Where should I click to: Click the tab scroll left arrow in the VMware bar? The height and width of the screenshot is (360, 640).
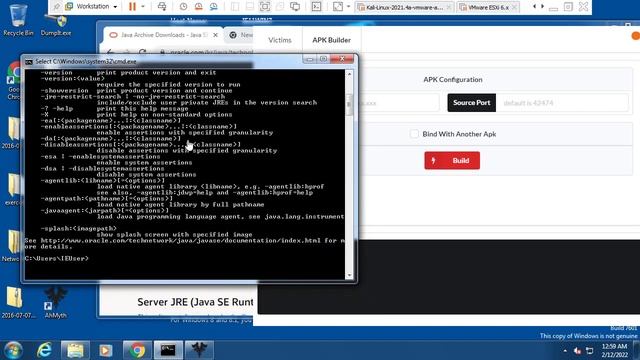(x=534, y=7)
